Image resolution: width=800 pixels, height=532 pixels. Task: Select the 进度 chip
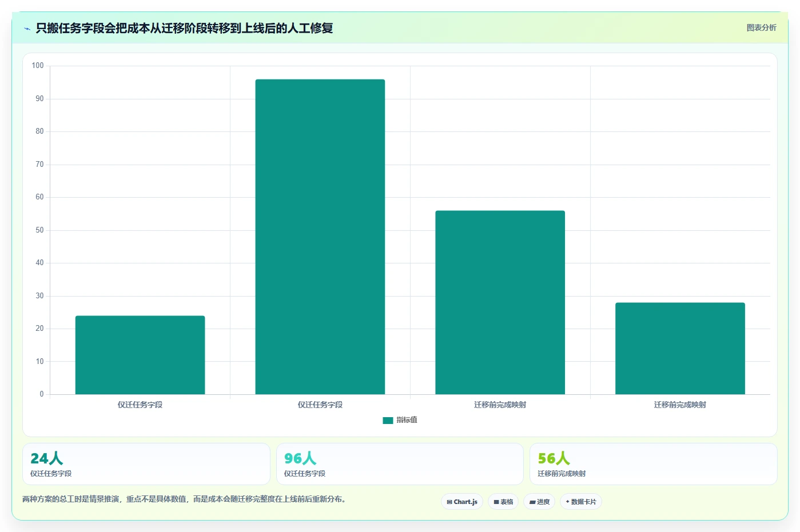[x=539, y=502]
